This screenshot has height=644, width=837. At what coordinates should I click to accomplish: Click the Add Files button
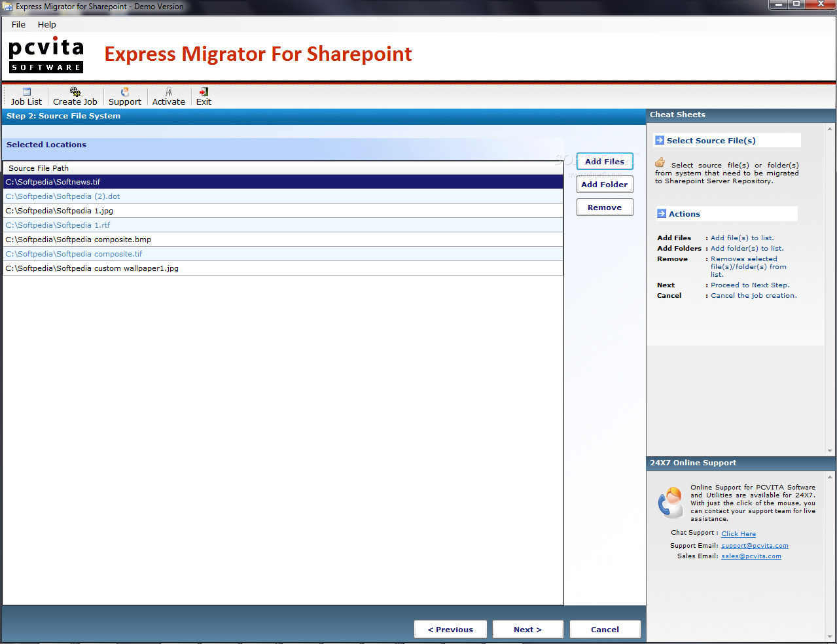605,162
